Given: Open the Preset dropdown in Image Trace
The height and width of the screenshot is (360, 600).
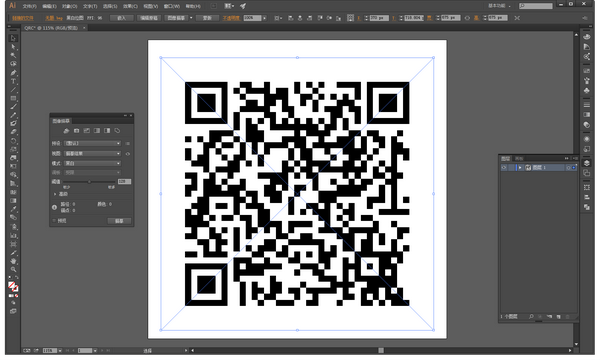Looking at the screenshot, I should click(92, 143).
